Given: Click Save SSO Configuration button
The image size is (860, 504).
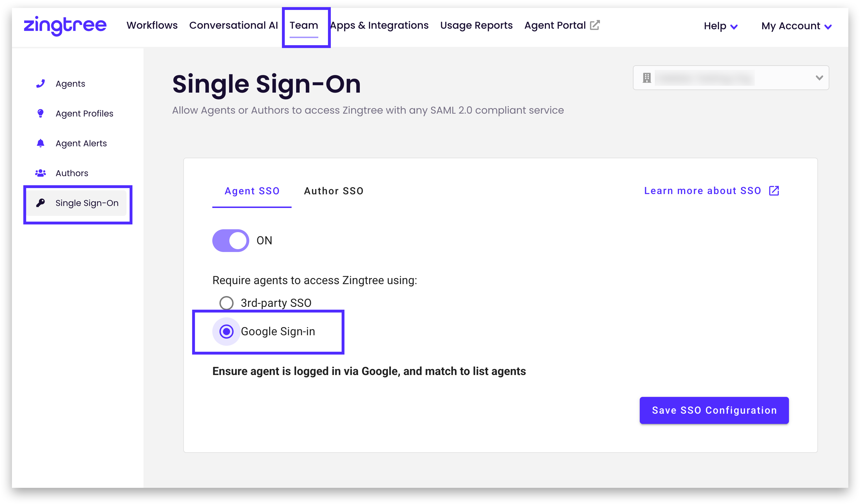Looking at the screenshot, I should click(714, 410).
